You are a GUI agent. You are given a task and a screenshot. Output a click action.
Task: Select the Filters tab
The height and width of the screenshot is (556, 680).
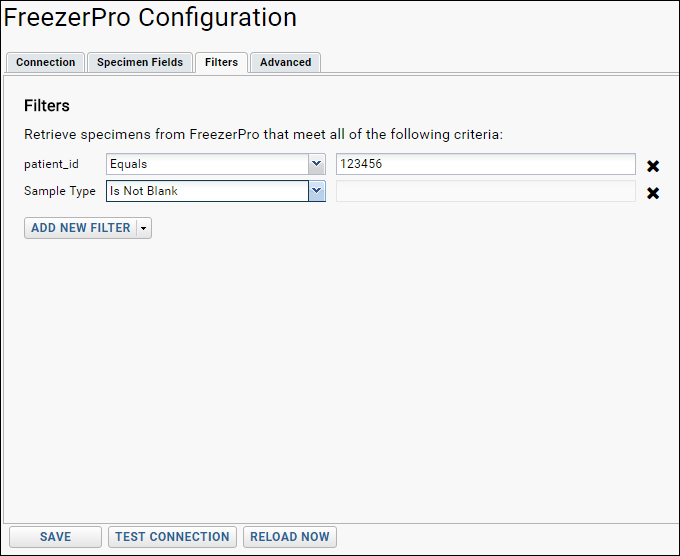(x=221, y=62)
